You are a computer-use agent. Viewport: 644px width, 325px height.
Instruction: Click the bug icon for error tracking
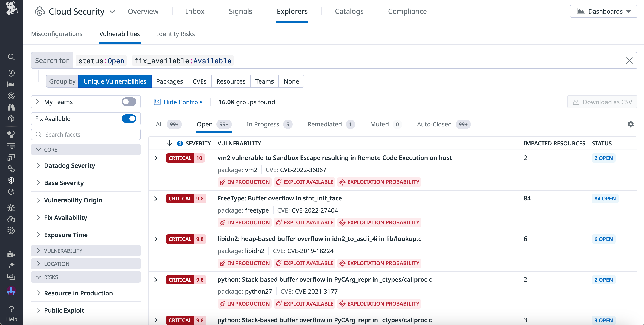(11, 207)
